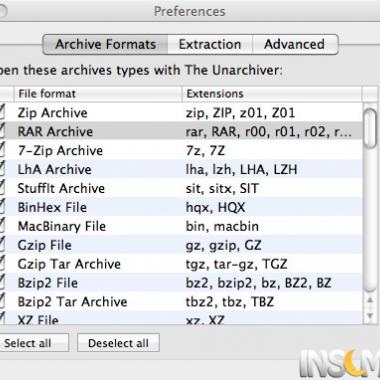Toggle the MacBinary File checkbox
Viewport: 380px width, 380px height.
(x=2, y=226)
